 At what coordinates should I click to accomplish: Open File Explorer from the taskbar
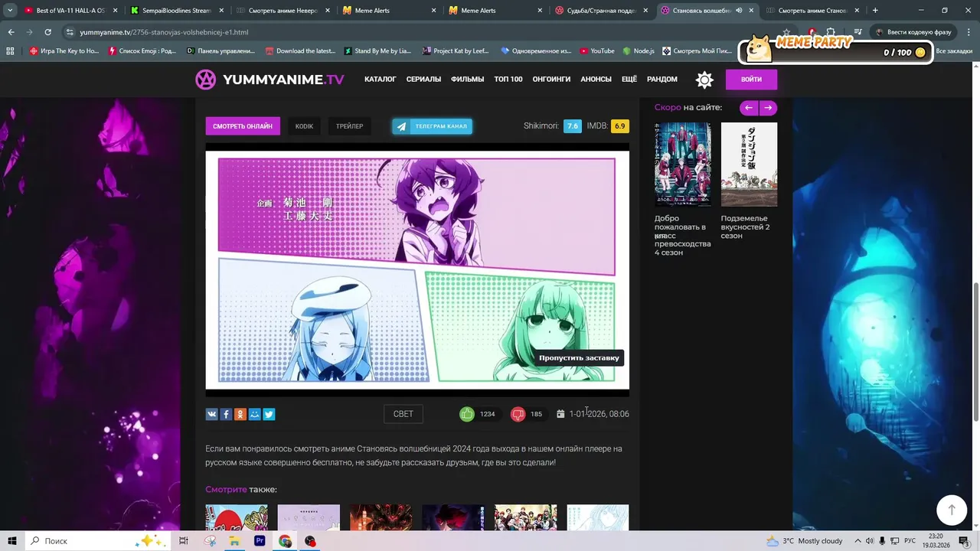[x=234, y=541]
